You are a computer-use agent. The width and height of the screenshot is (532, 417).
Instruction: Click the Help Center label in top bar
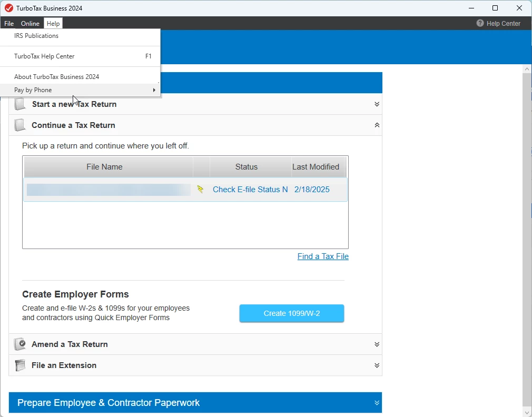tap(503, 23)
